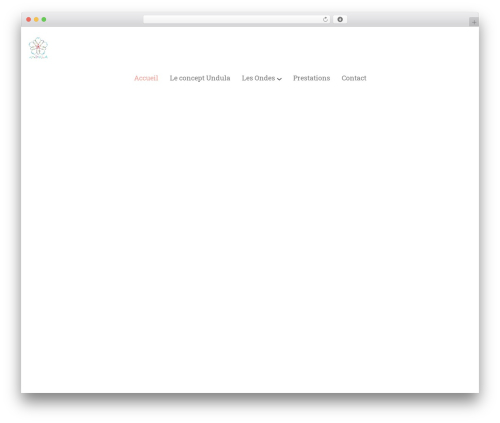Viewport: 500px width, 423px height.
Task: Close the browser window red button
Action: click(x=29, y=19)
